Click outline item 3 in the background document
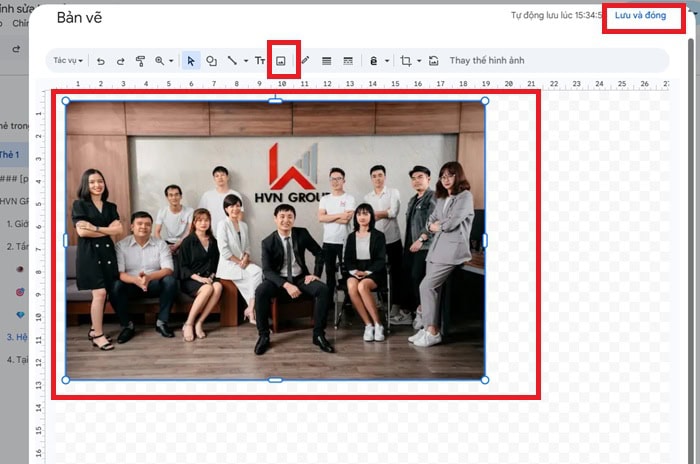Screen dimensions: 700x464 pyautogui.click(x=17, y=337)
